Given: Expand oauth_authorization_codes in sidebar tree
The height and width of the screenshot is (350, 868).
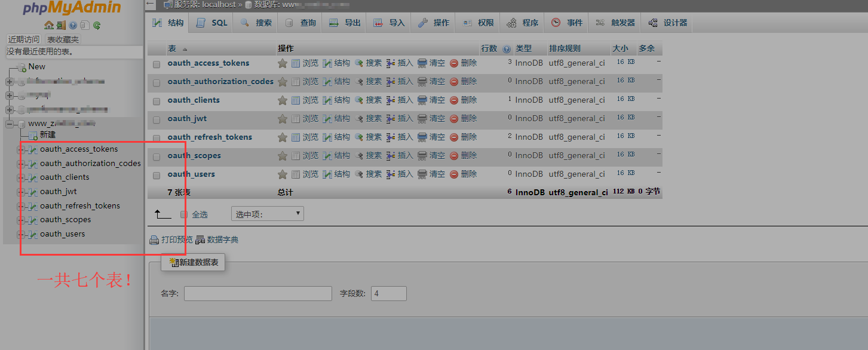Looking at the screenshot, I should (x=20, y=164).
